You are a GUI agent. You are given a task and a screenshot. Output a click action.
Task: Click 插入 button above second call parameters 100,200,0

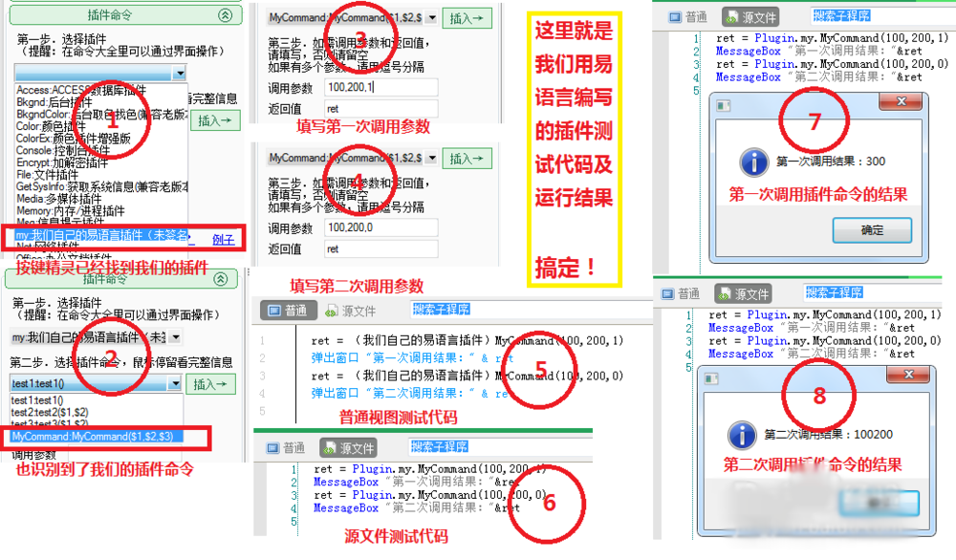click(x=467, y=159)
